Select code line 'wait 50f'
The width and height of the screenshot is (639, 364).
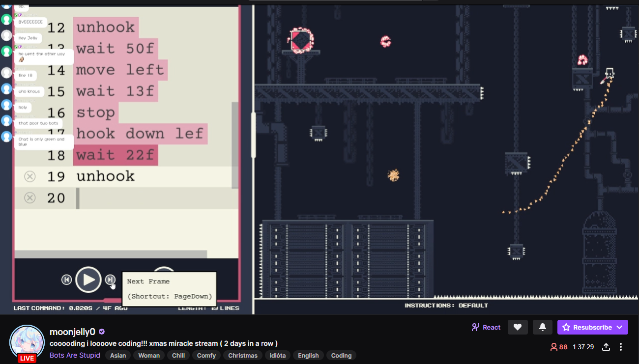point(116,49)
